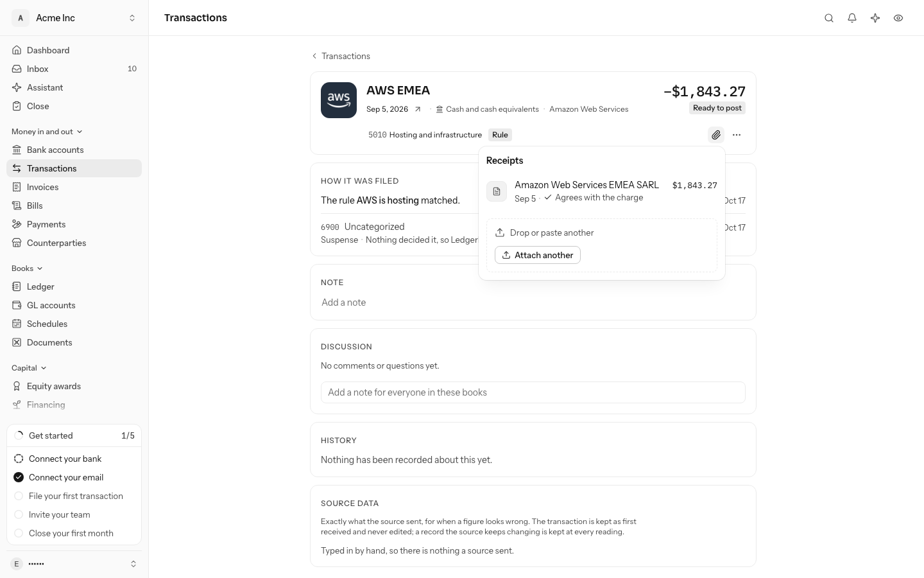This screenshot has width=924, height=578.
Task: Click the Bills icon in sidebar
Action: click(17, 206)
